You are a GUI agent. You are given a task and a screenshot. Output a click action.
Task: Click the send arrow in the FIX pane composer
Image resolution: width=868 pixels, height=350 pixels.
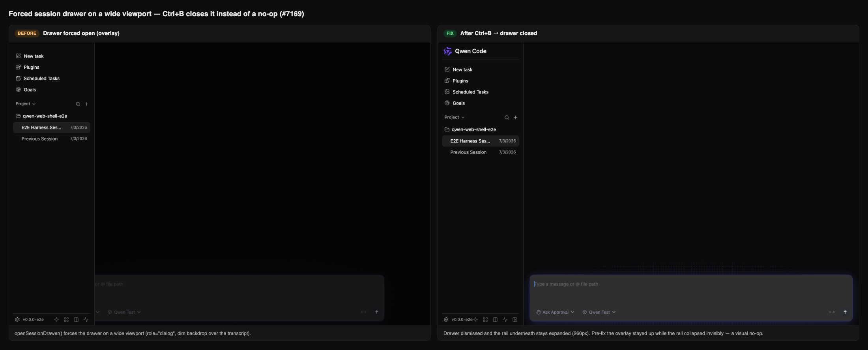click(845, 312)
